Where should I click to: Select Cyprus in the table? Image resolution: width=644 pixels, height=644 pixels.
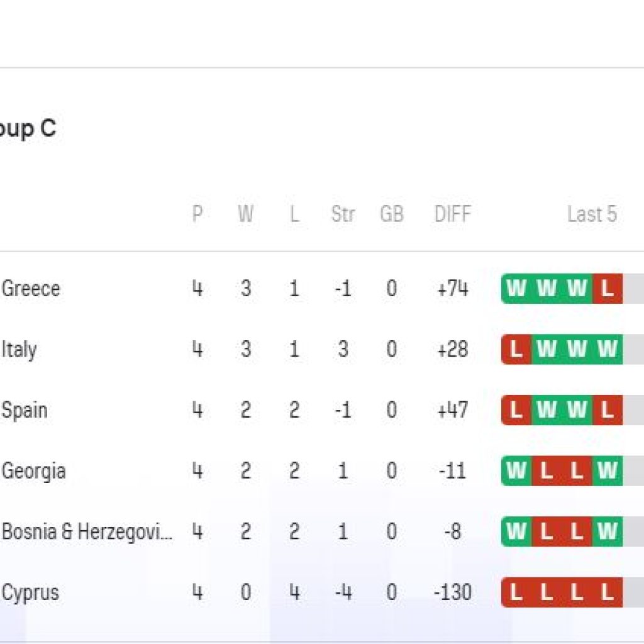tap(31, 592)
